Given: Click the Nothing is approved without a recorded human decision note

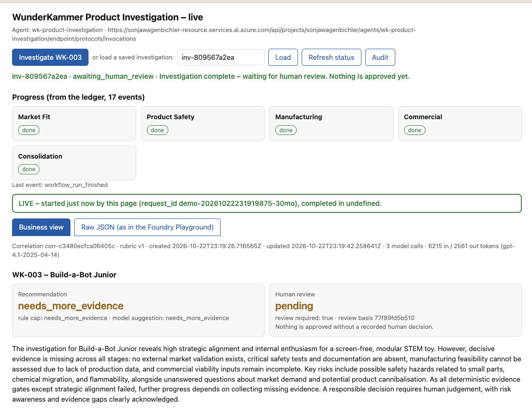Looking at the screenshot, I should [354, 327].
